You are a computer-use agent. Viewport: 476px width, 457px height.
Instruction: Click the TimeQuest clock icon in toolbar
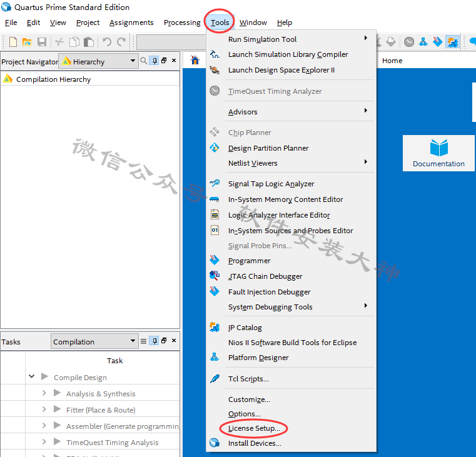(409, 42)
